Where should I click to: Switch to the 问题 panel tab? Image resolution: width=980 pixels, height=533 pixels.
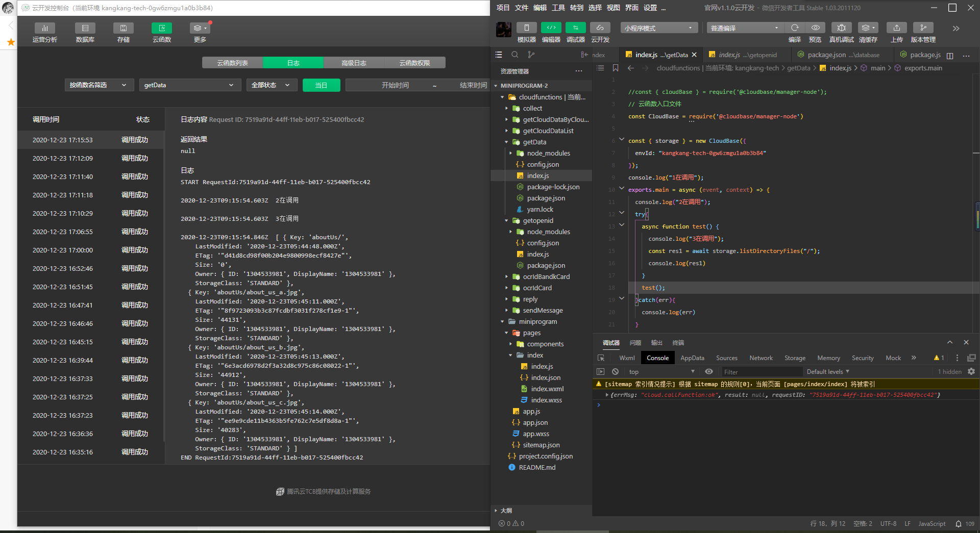[635, 343]
